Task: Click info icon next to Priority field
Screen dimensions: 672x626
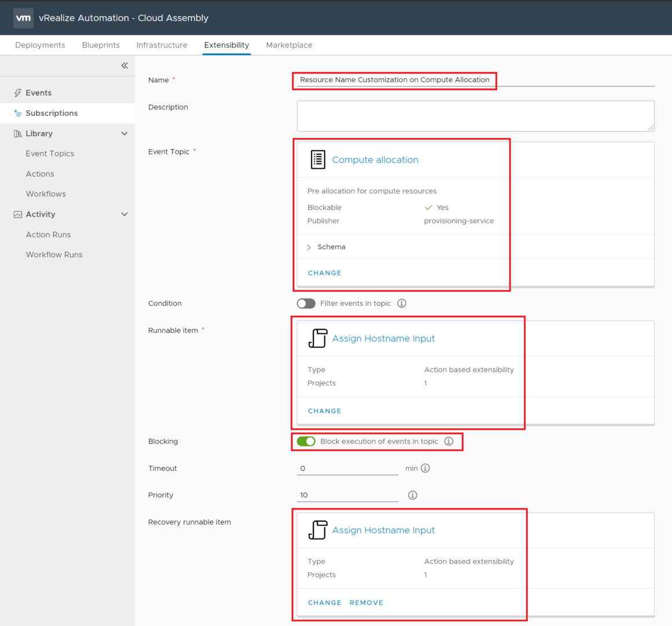Action: [x=412, y=495]
